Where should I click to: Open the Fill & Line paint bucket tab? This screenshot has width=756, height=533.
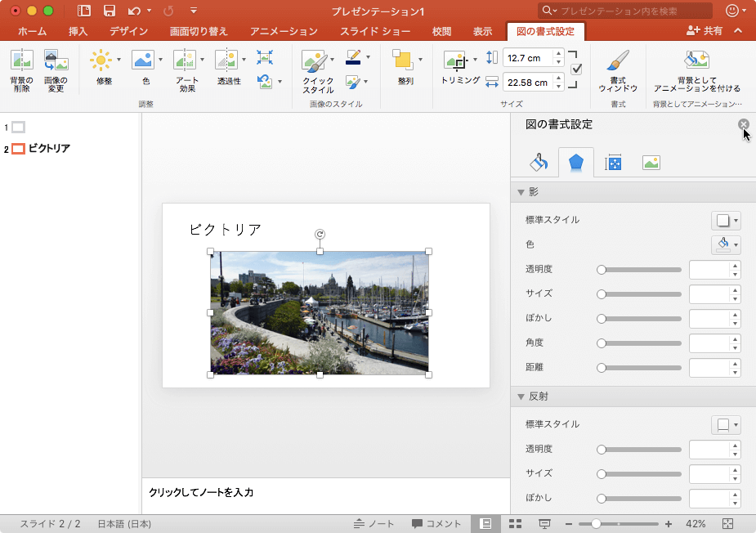tap(539, 163)
